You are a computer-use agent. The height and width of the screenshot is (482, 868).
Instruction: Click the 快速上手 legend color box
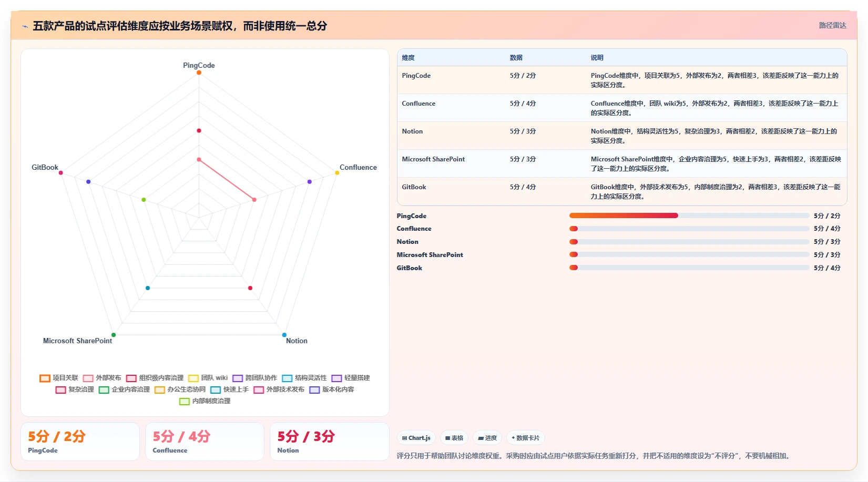[x=216, y=389]
